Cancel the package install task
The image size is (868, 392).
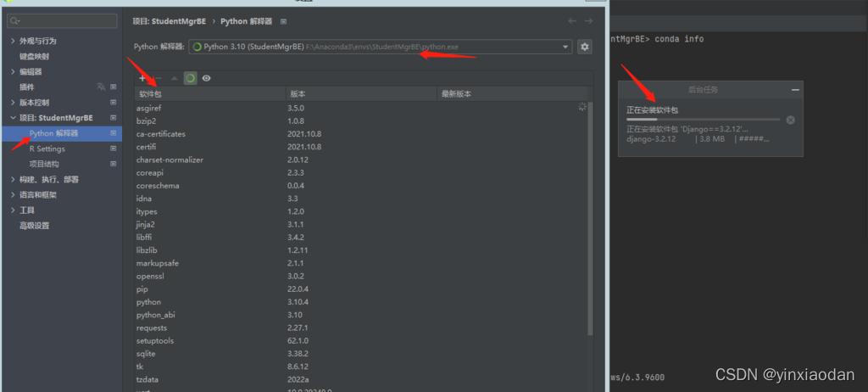[x=791, y=120]
